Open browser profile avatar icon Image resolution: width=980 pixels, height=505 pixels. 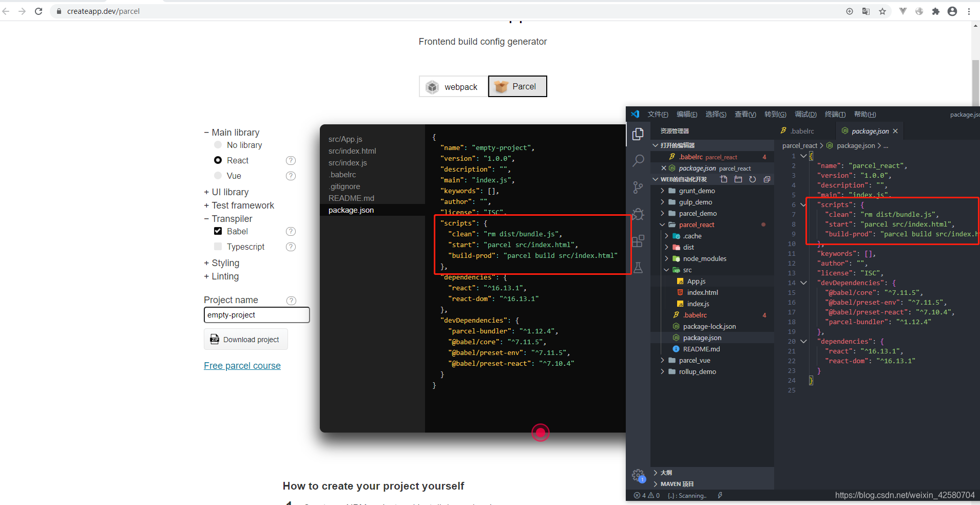(x=952, y=11)
